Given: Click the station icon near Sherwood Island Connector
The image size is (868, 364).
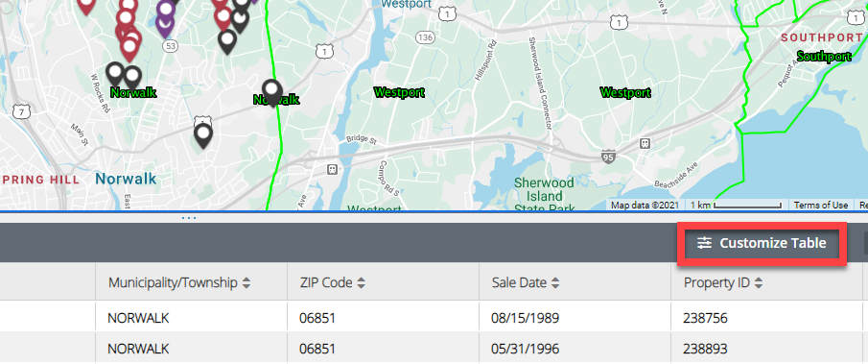Looking at the screenshot, I should (644, 144).
